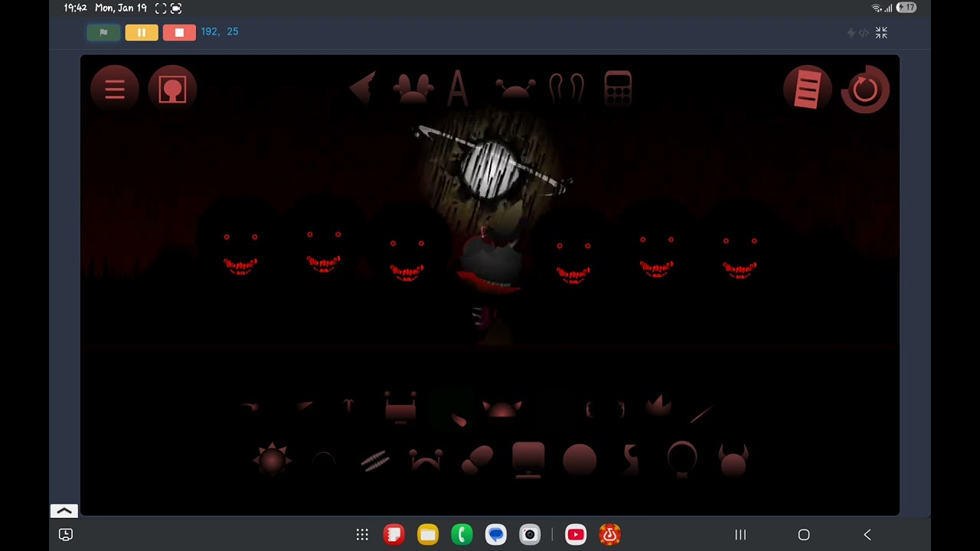The height and width of the screenshot is (551, 980).
Task: Pick the plain monitor sound icon in lower row
Action: coord(528,460)
